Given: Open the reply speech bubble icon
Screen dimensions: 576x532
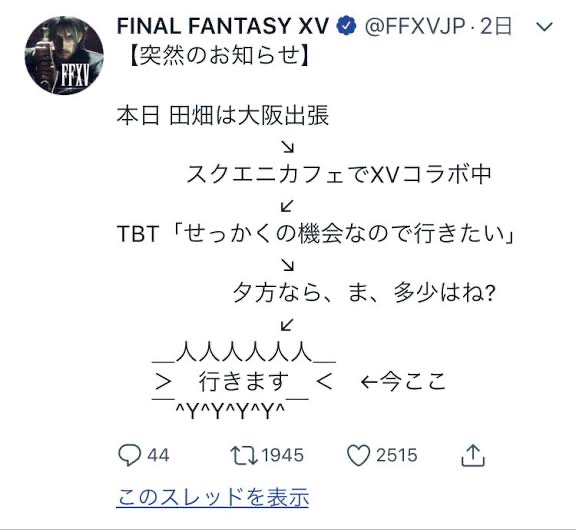Looking at the screenshot, I should [x=129, y=455].
